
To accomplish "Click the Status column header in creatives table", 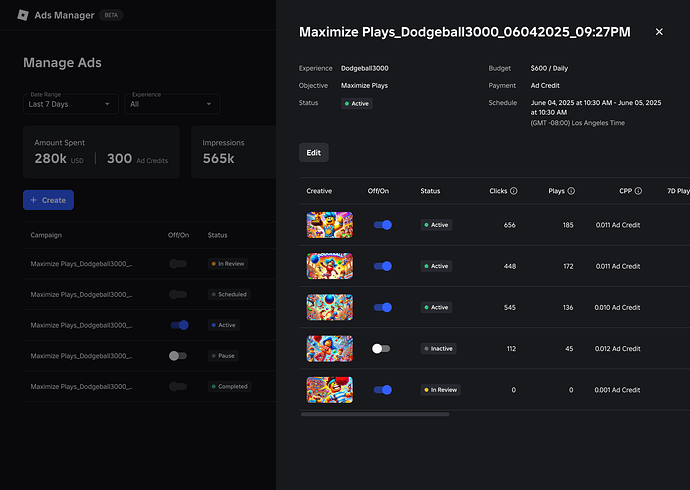I will click(x=430, y=191).
